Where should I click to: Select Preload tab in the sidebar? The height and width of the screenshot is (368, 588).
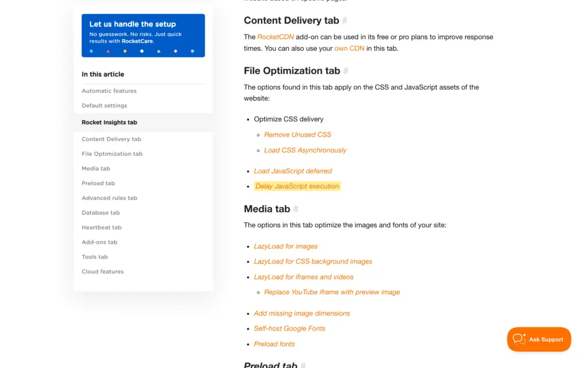(98, 183)
